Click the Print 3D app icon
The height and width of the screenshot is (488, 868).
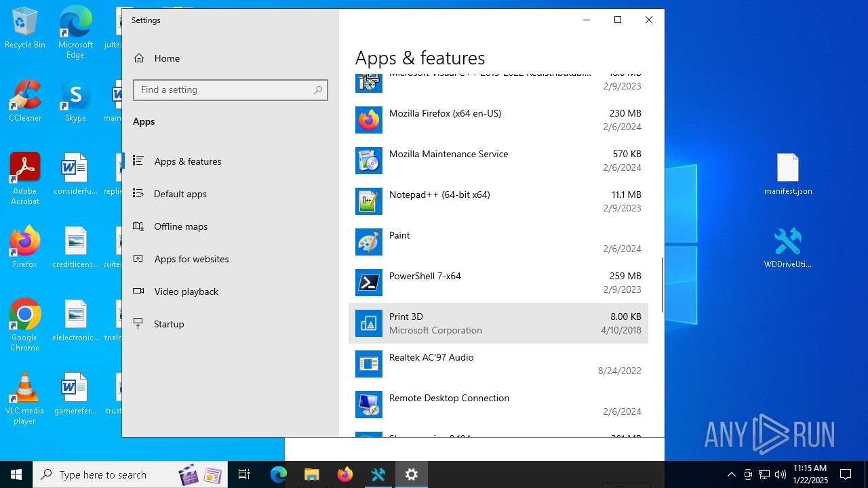click(369, 323)
